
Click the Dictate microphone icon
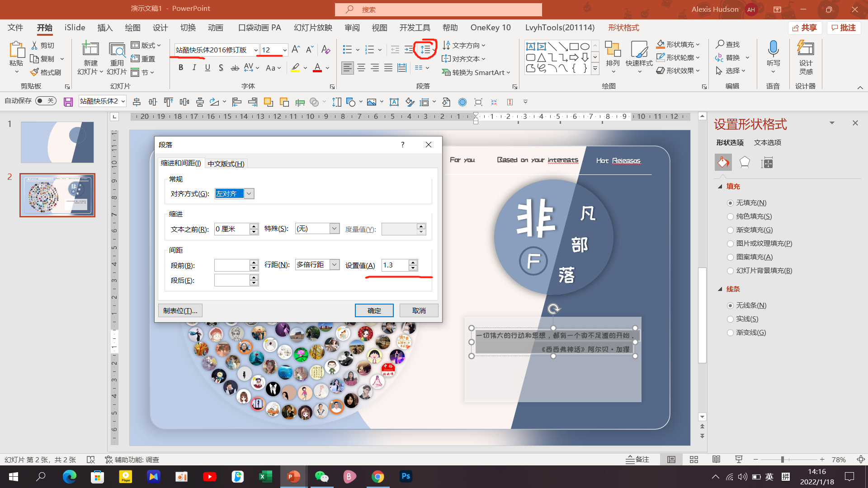click(x=773, y=49)
